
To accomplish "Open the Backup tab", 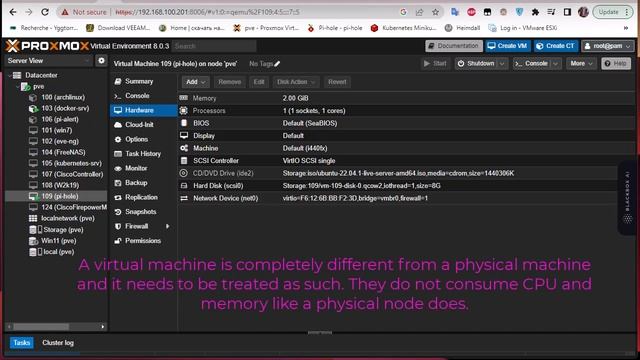I will 143,183.
